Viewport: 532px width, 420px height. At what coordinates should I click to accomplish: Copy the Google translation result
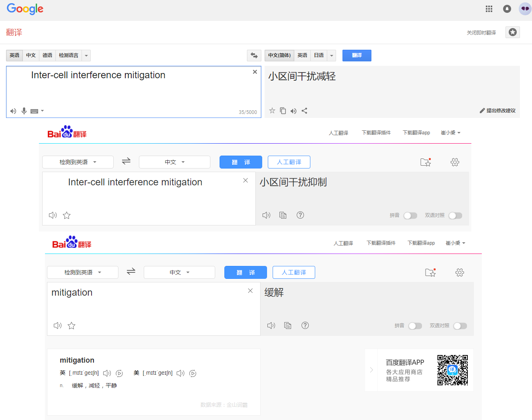(x=283, y=111)
